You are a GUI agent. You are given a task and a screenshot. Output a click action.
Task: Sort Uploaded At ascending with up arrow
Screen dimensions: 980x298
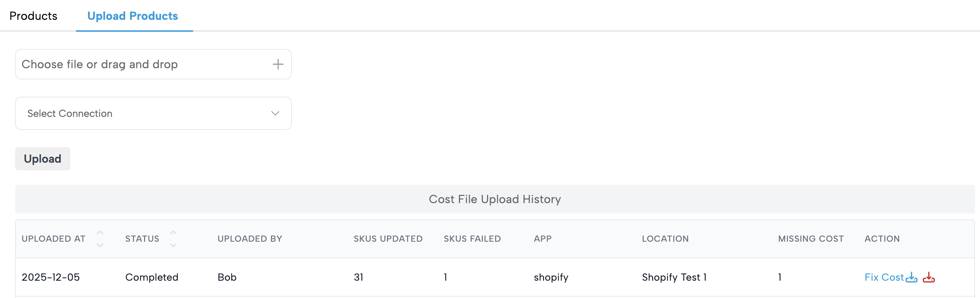coord(100,232)
